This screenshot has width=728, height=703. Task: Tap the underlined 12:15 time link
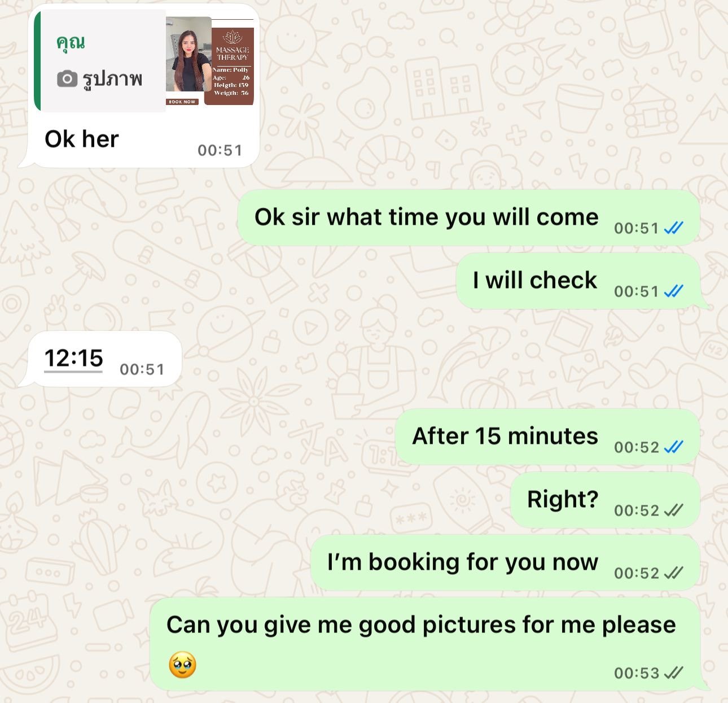pos(73,358)
